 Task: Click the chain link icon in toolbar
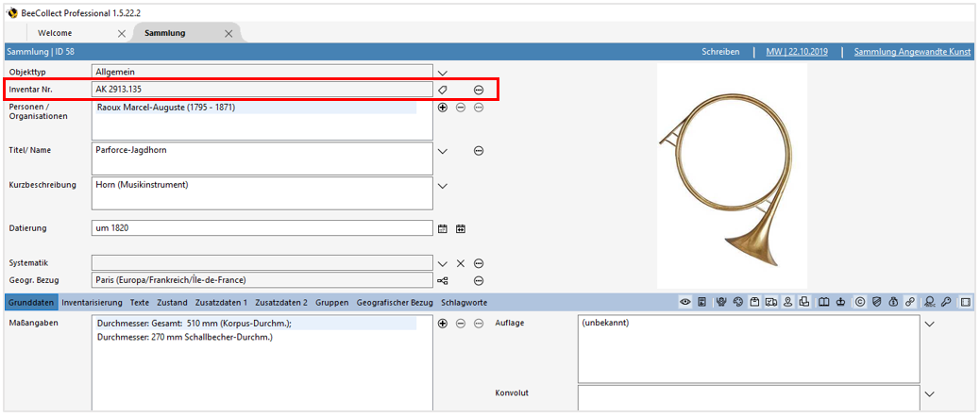point(909,303)
